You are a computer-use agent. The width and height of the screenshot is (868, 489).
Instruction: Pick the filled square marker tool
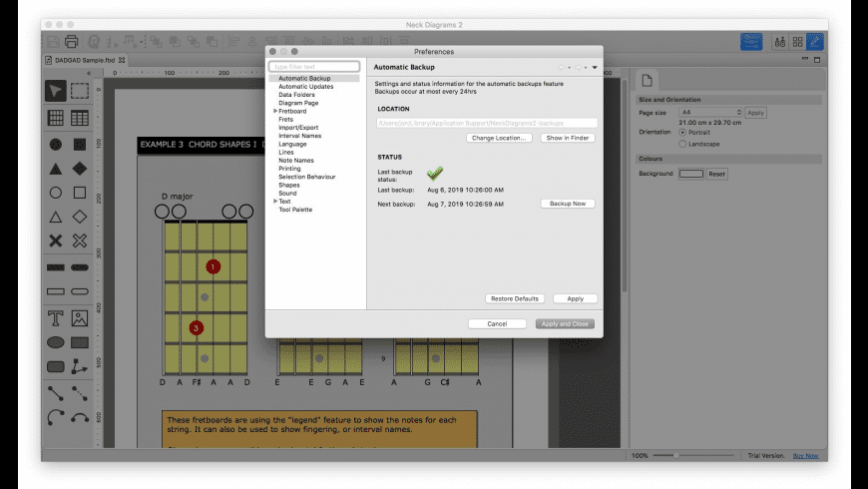tap(80, 144)
